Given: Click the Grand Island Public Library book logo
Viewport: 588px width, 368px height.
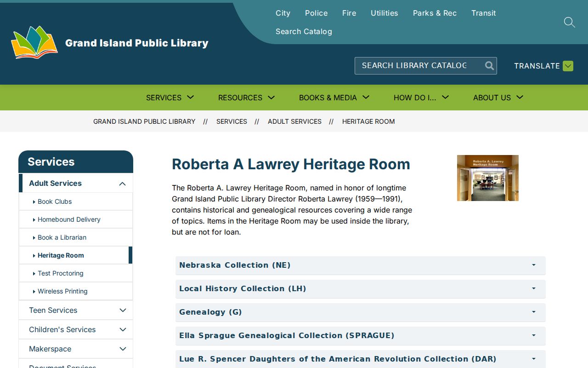Looking at the screenshot, I should coord(34,42).
